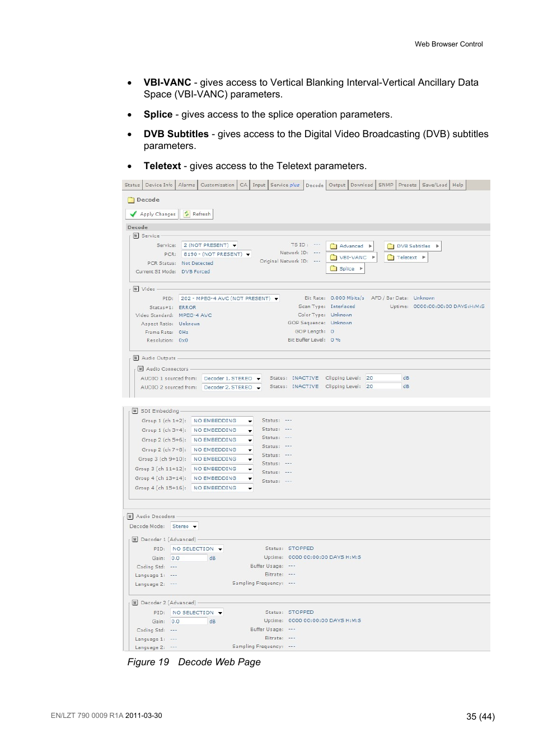Open AUDIO 1 sourced from dropdown
Image resolution: width=534 pixels, height=756 pixels.
click(x=258, y=379)
